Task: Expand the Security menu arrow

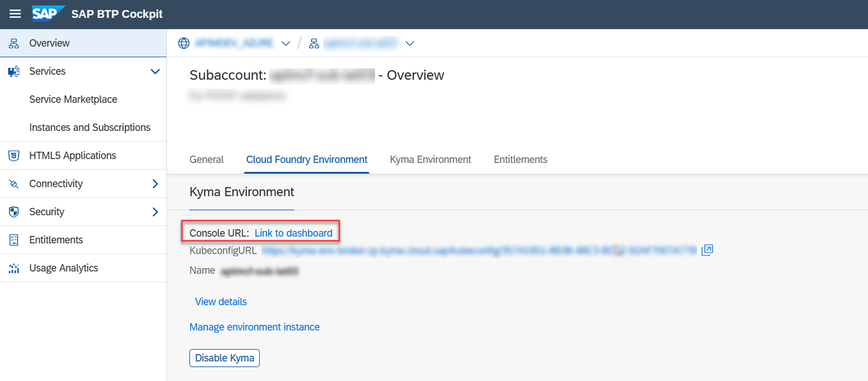Action: coord(155,212)
